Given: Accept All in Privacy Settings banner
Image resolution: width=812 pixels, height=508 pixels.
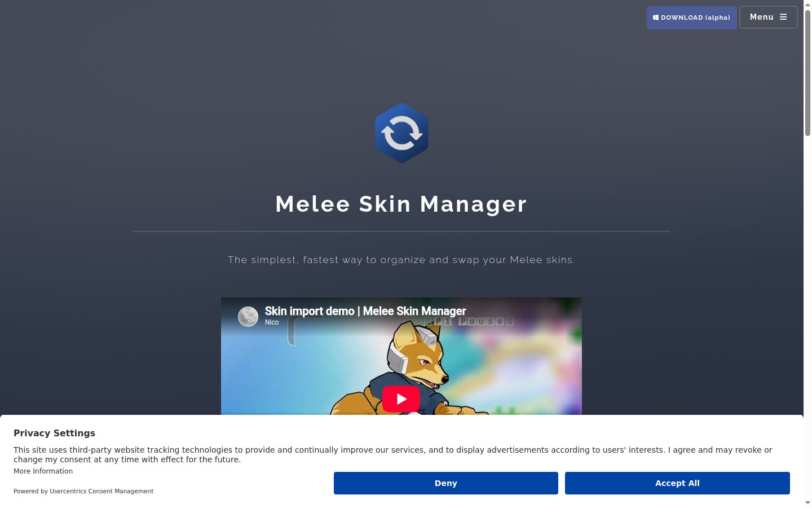Looking at the screenshot, I should 677,483.
